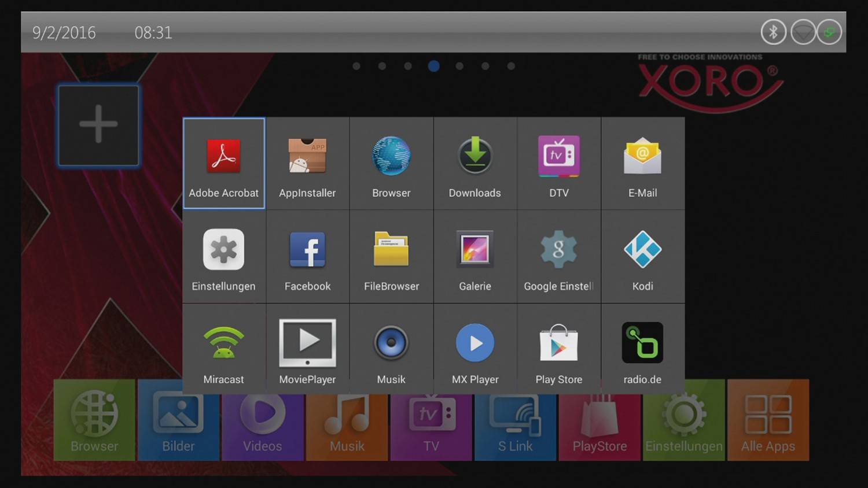Click the Bluetooth status icon
Image resolution: width=868 pixels, height=488 pixels.
pos(773,32)
